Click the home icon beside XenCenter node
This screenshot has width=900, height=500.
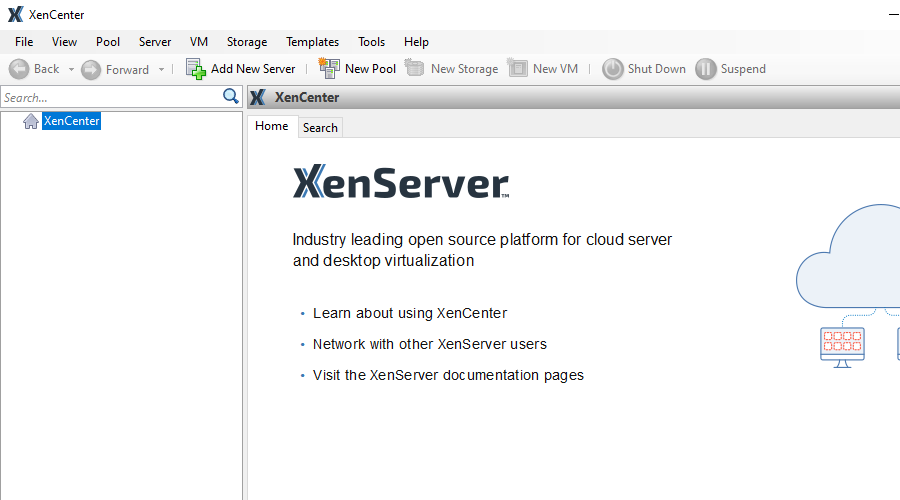click(31, 121)
